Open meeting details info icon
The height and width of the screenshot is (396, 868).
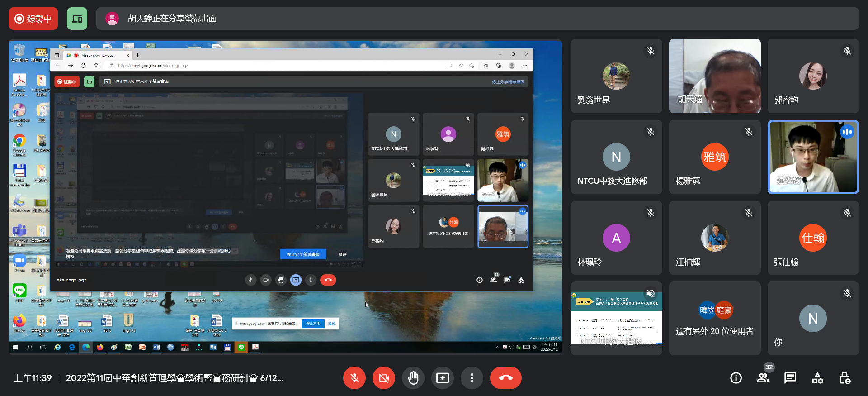tap(736, 378)
